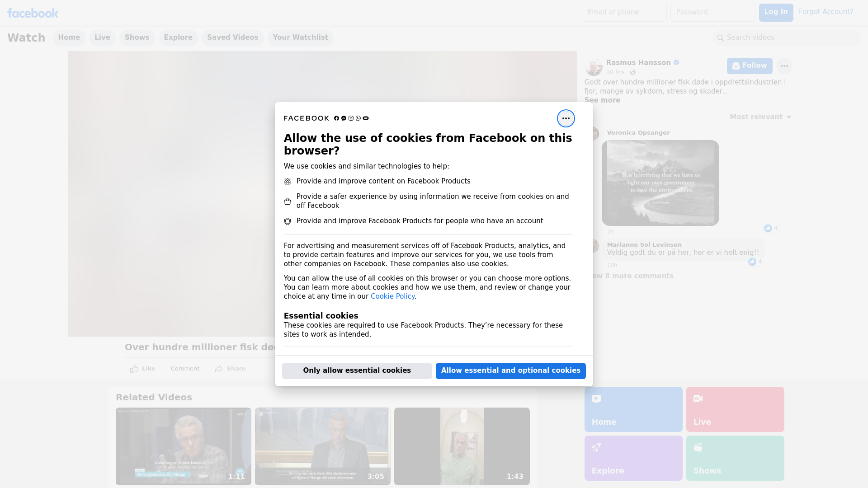Click the Search videos field
868x488 pixels.
pos(787,38)
